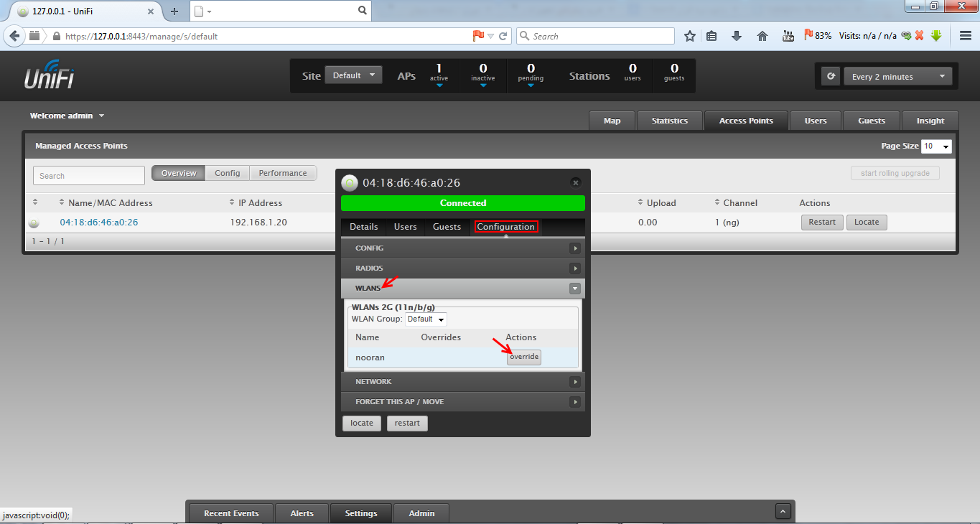Click the sort arrows in the first table column
The width and height of the screenshot is (980, 524).
[35, 202]
